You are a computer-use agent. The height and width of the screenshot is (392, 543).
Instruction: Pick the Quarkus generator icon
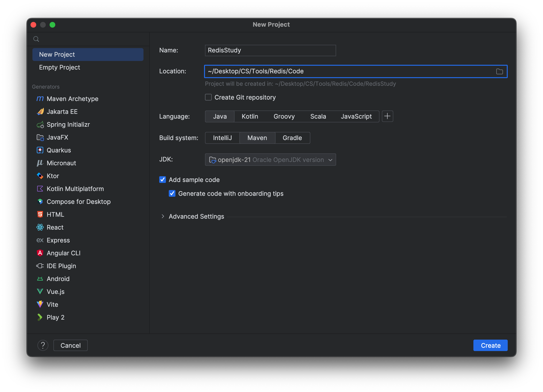[40, 150]
